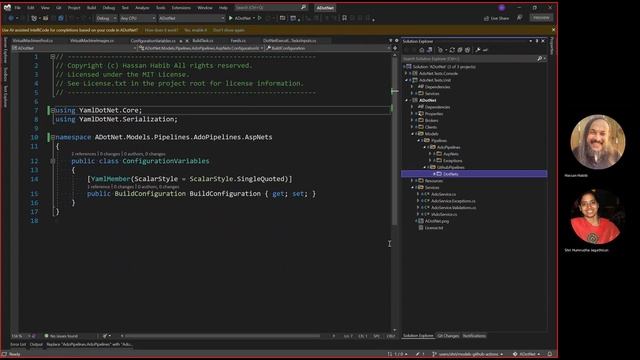This screenshot has height=360, width=640.
Task: Open the Edit menu
Action: point(31,8)
